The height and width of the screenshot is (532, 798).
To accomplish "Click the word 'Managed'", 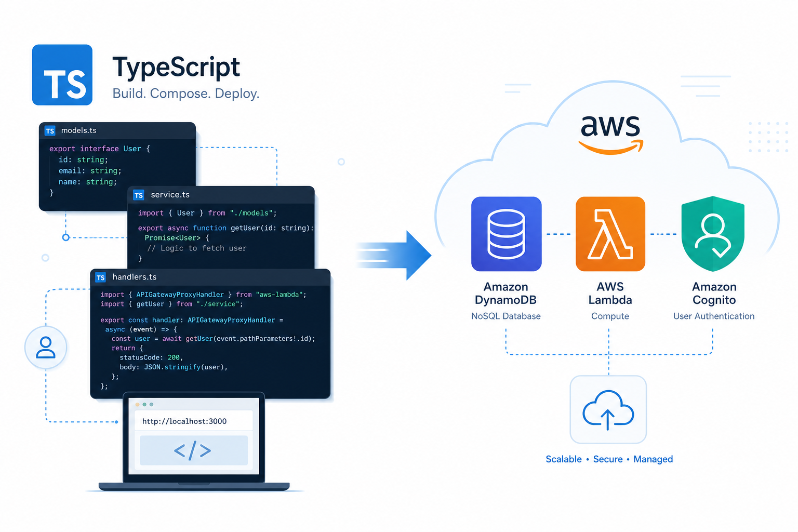I will pyautogui.click(x=653, y=459).
